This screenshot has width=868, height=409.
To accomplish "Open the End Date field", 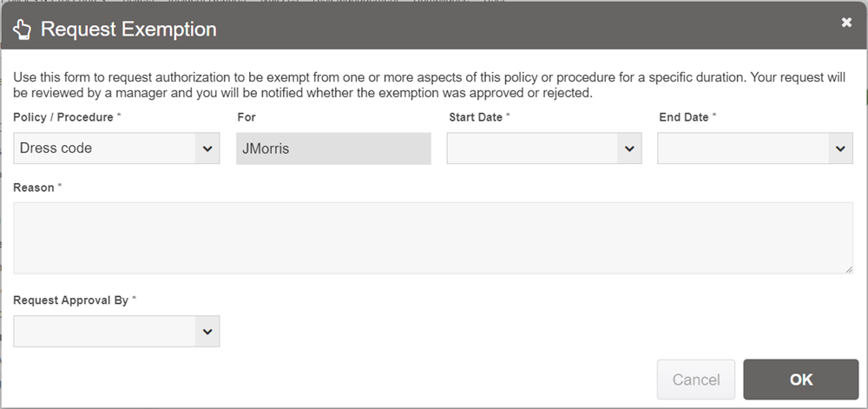I will (x=744, y=148).
